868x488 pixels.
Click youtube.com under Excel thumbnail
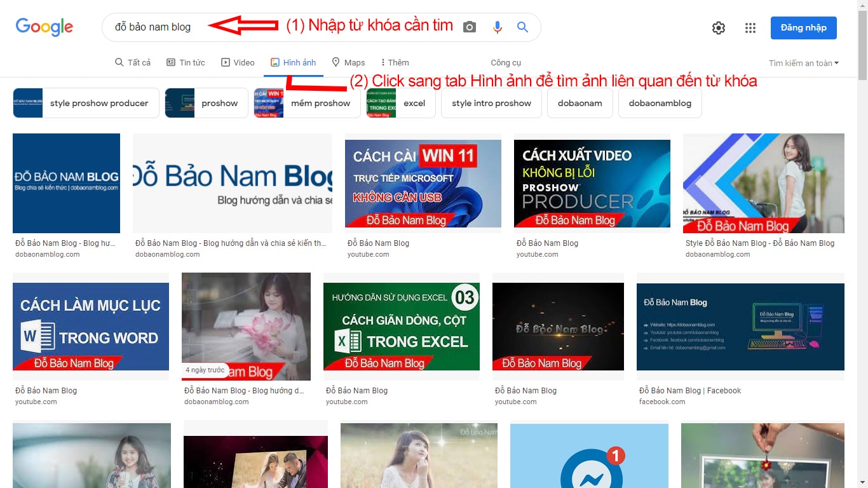(x=347, y=402)
